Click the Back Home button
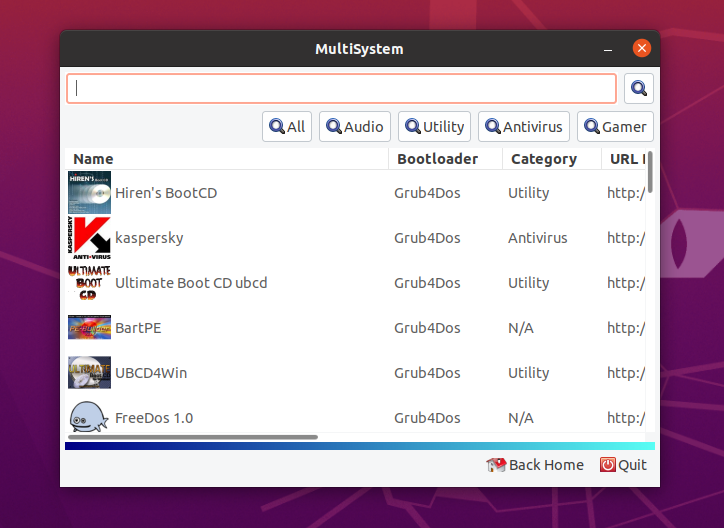The image size is (724, 528). (535, 465)
